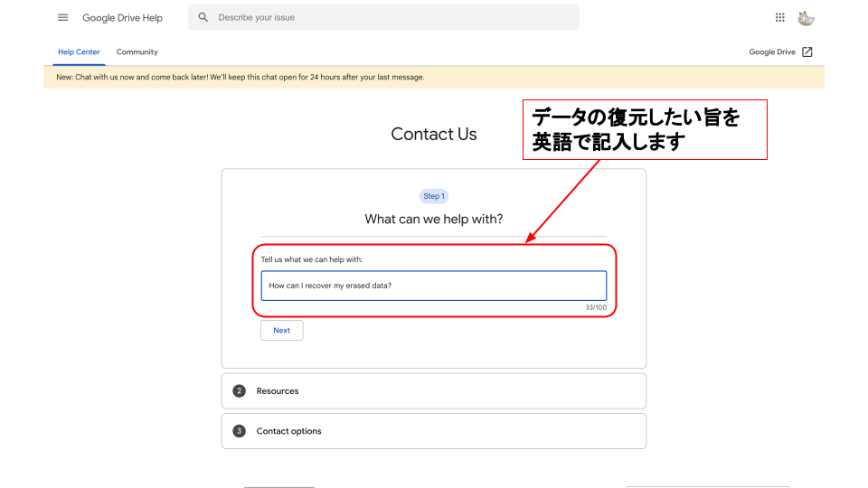This screenshot has width=868, height=488.
Task: Open the Google Drive link at top right
Action: [771, 52]
